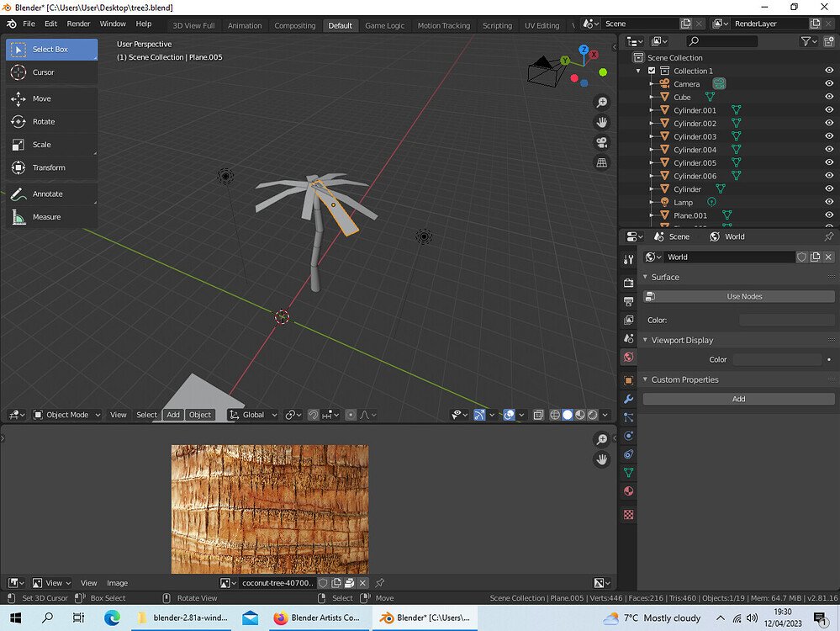Screen dimensions: 840x631
Task: Click the viewport pan hand icon
Action: click(x=602, y=122)
